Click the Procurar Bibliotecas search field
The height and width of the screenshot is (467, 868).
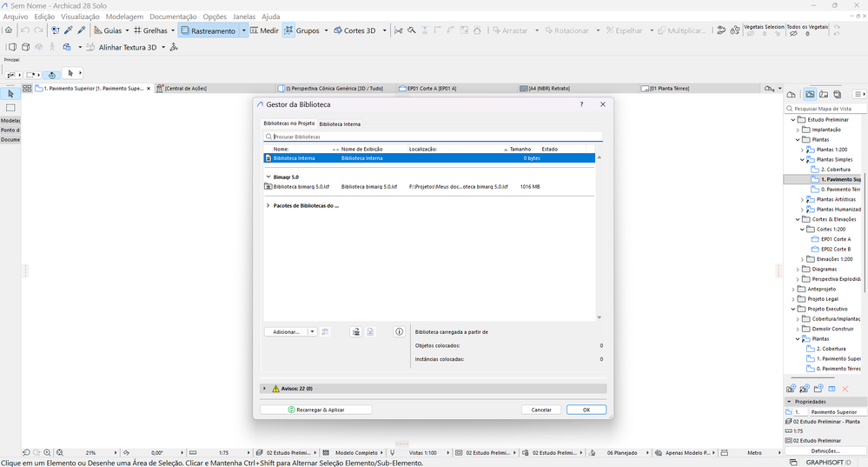433,137
